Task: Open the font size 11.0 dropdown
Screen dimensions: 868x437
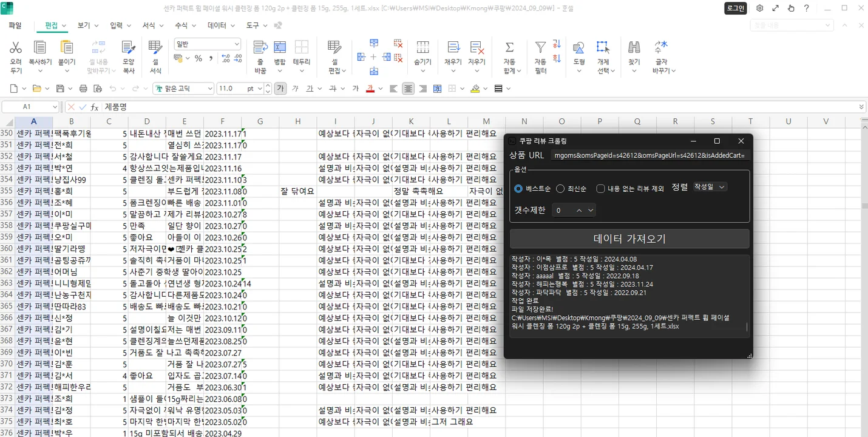Action: point(261,89)
